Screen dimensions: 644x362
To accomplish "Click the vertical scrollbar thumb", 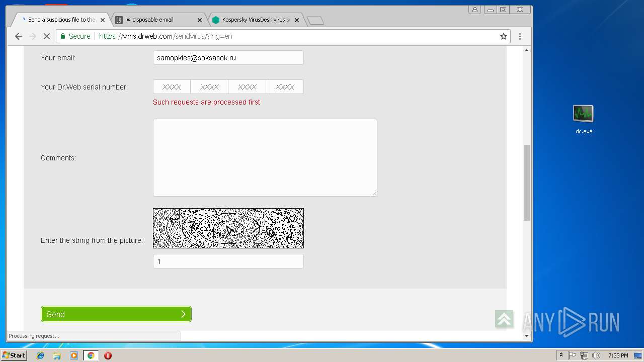I will click(x=527, y=183).
